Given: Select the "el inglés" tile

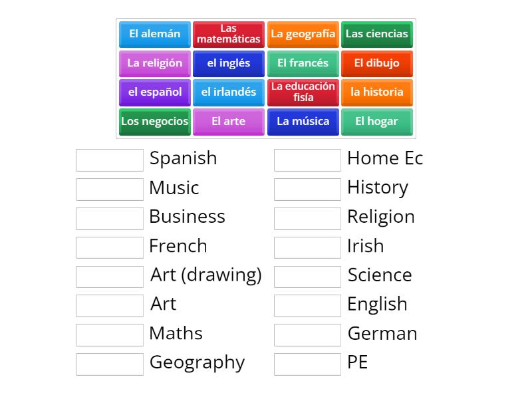Looking at the screenshot, I should [229, 63].
